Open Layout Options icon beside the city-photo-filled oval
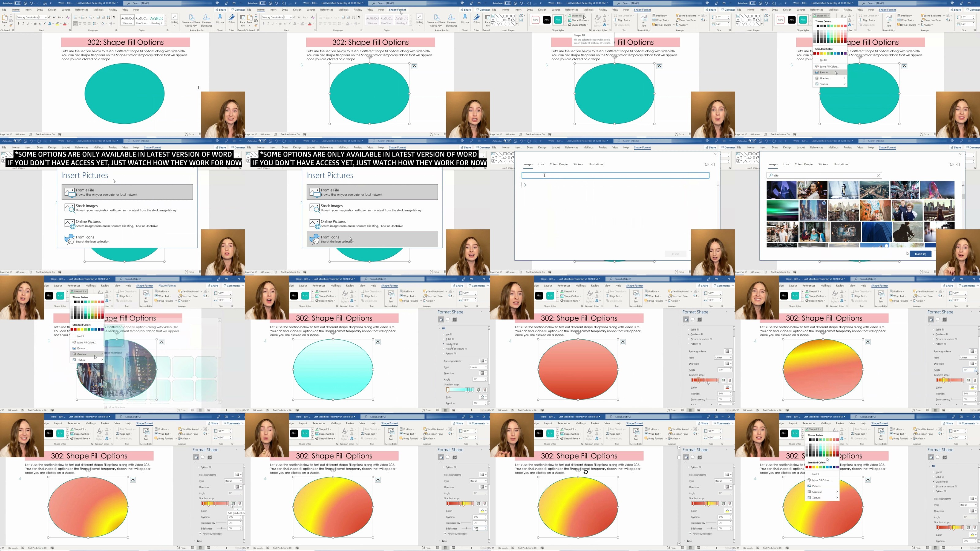The width and height of the screenshot is (980, 551). click(161, 342)
